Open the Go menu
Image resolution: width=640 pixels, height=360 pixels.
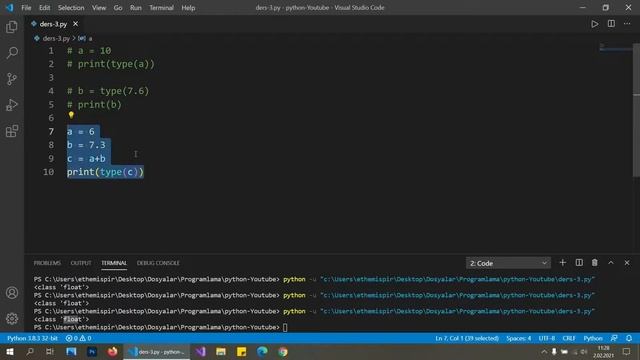(x=118, y=8)
